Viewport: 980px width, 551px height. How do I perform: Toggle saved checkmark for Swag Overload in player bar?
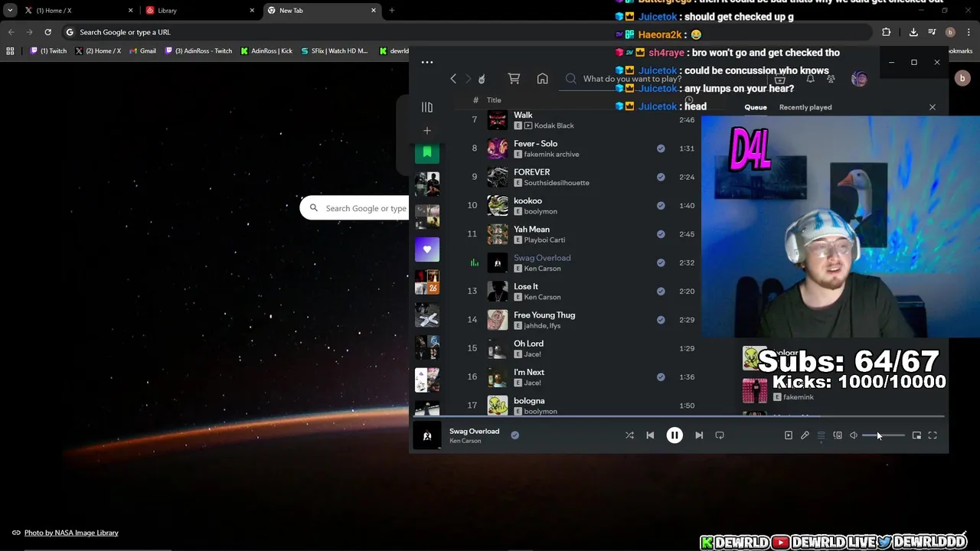[515, 435]
